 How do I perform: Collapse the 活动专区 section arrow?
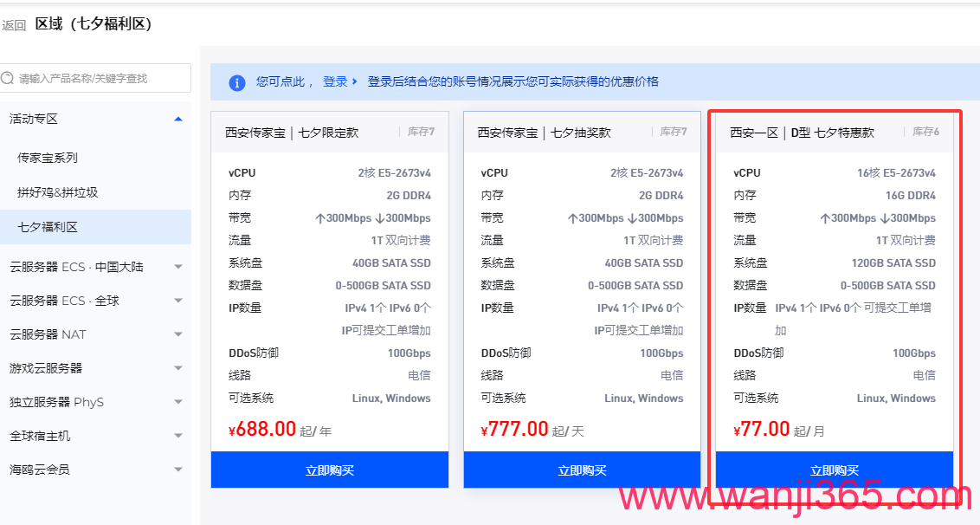click(178, 119)
